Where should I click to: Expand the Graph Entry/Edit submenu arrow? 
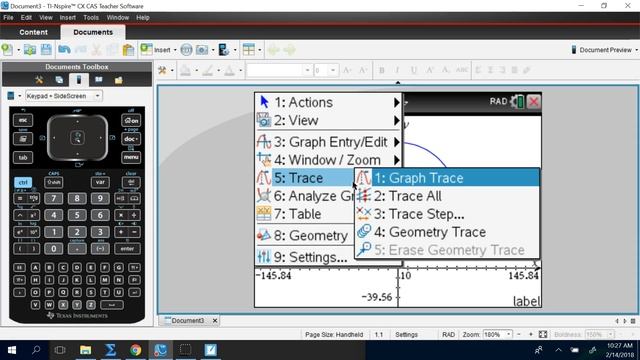[x=396, y=142]
